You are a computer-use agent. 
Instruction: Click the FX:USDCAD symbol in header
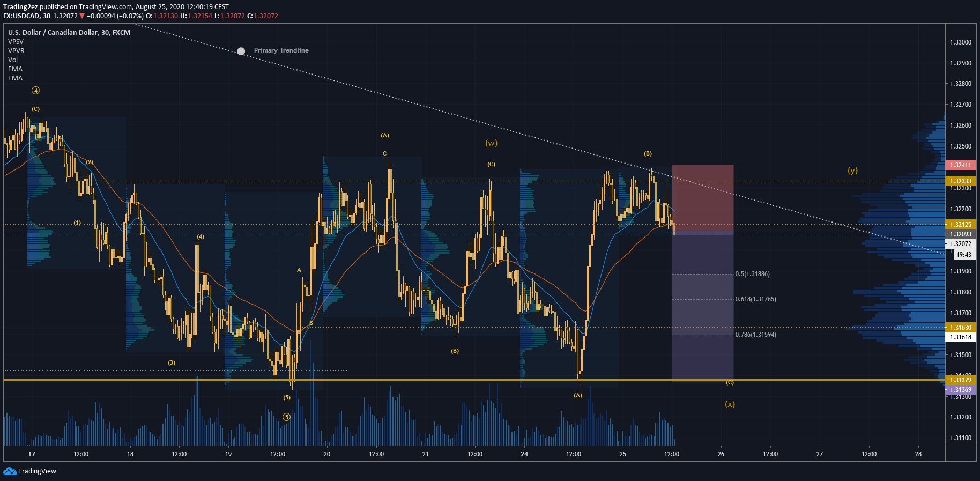[21, 16]
